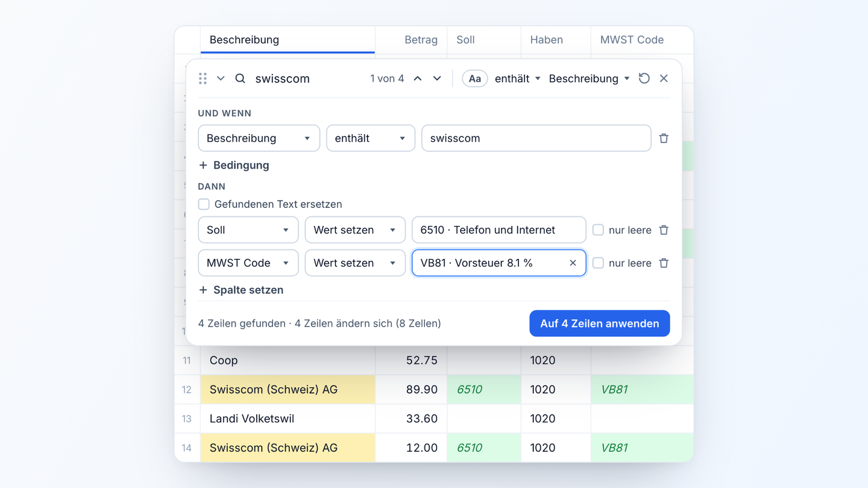Image resolution: width=868 pixels, height=488 pixels.
Task: Click the 1020 Haben cell in the Landi Volketswil row
Action: (x=556, y=419)
